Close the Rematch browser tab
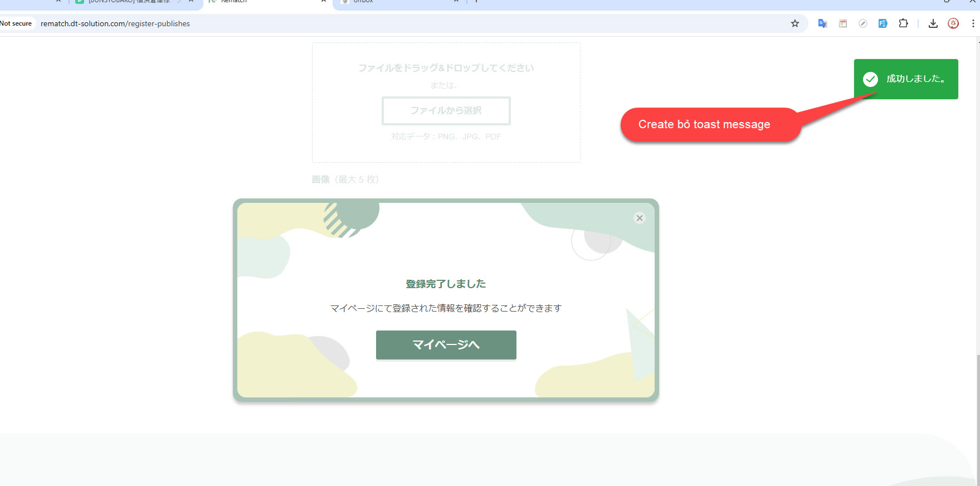This screenshot has width=980, height=486. (324, 2)
